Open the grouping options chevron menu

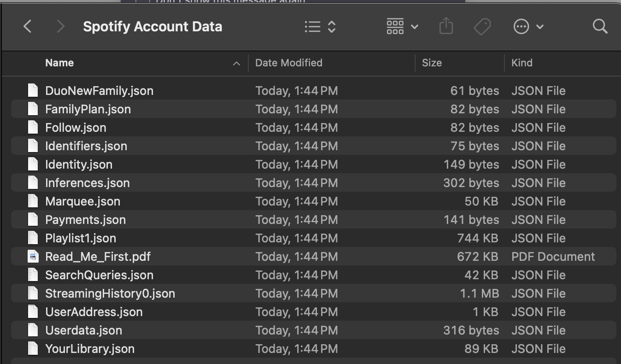(x=414, y=26)
